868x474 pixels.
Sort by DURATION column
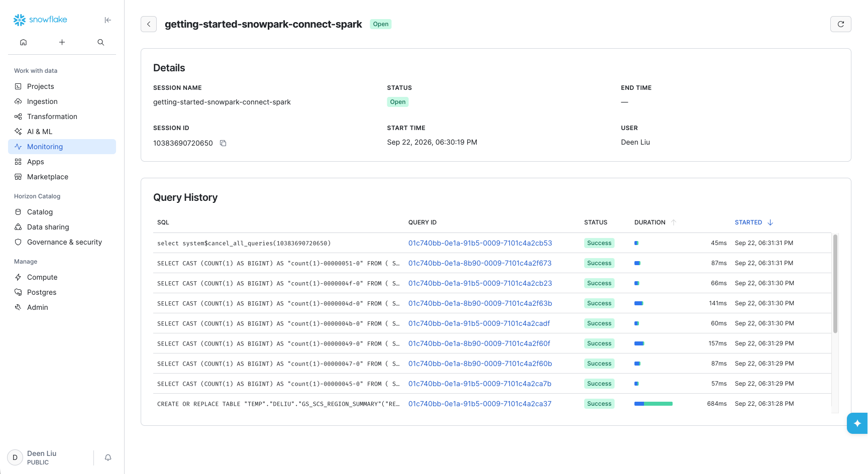pyautogui.click(x=656, y=222)
